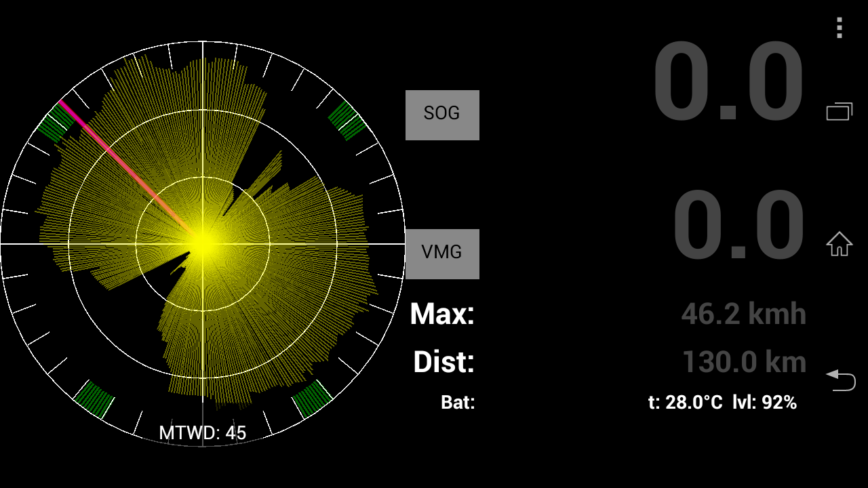Viewport: 868px width, 488px height.
Task: Click the magenta wind direction line
Action: tap(130, 172)
